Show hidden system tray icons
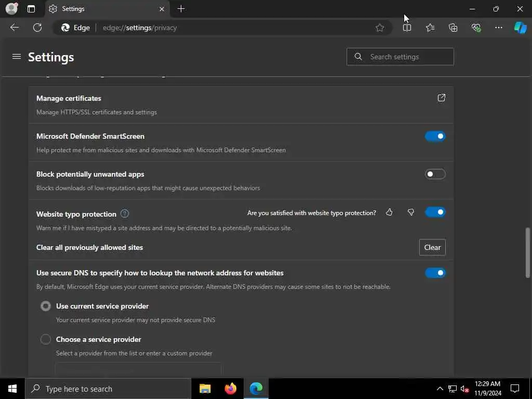The height and width of the screenshot is (399, 532). tap(440, 389)
